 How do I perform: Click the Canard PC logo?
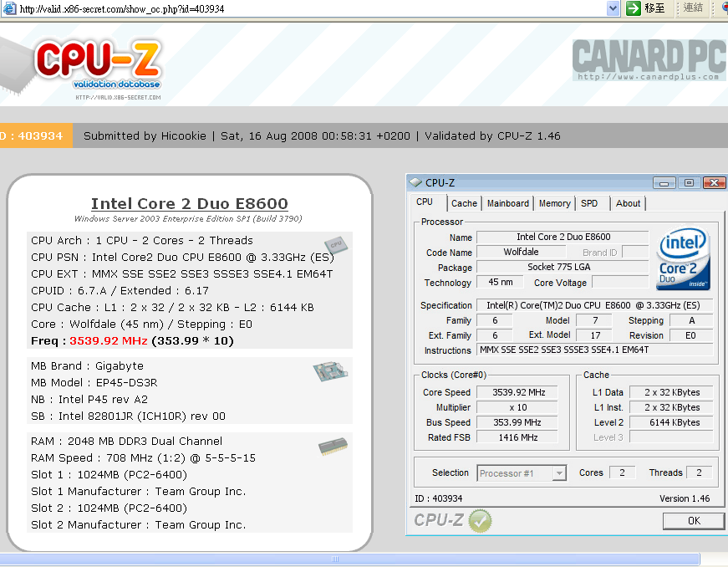coord(649,59)
